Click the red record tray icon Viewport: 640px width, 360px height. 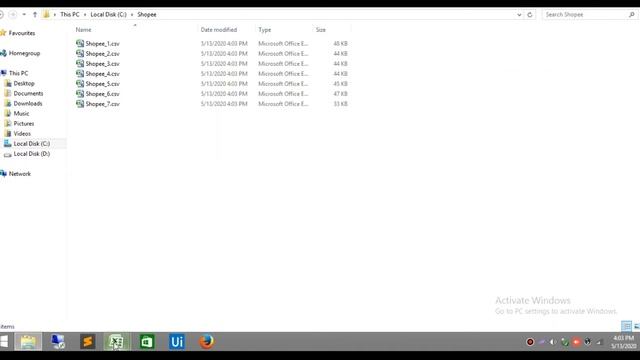click(x=530, y=342)
